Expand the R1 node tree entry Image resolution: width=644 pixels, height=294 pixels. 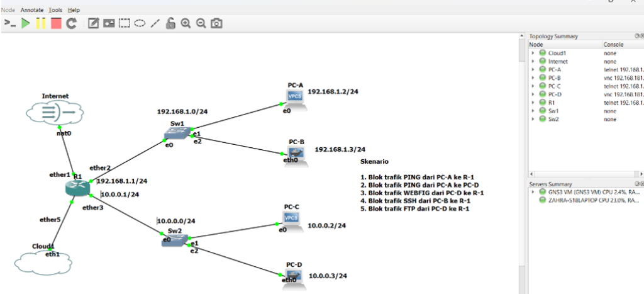(x=533, y=103)
